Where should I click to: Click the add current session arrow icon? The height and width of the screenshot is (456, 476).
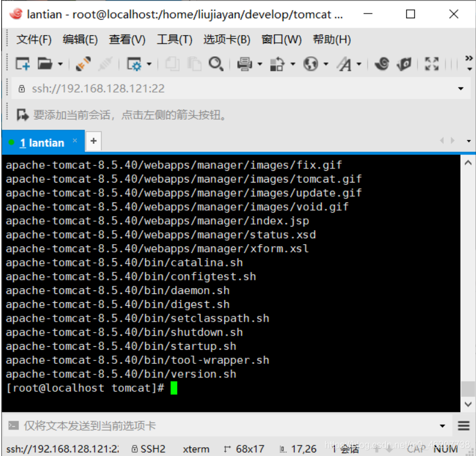pyautogui.click(x=22, y=115)
